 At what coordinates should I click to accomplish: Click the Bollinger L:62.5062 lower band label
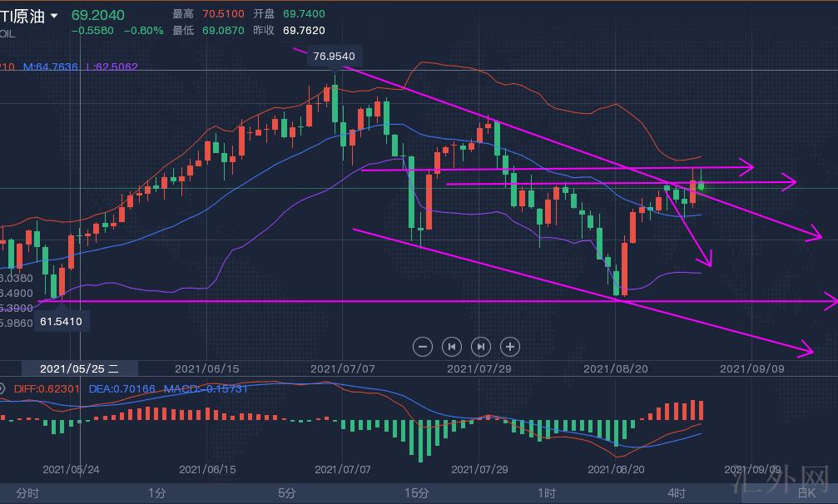112,67
